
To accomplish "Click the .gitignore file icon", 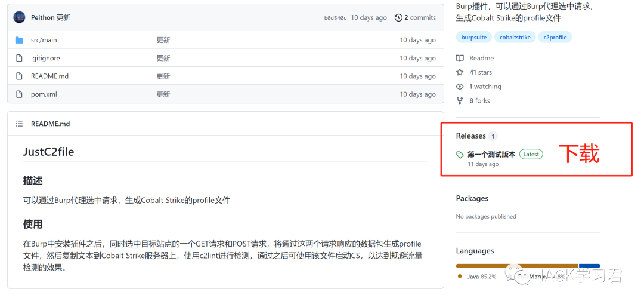I will coord(19,58).
